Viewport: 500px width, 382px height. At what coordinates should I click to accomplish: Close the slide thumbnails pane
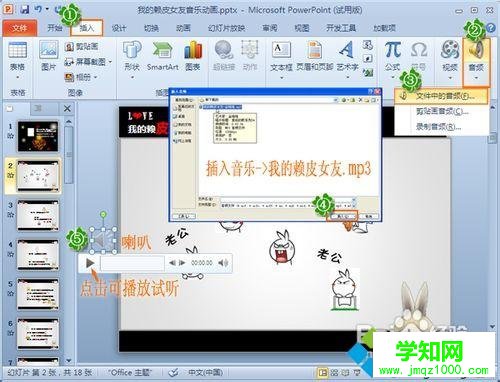click(x=67, y=108)
